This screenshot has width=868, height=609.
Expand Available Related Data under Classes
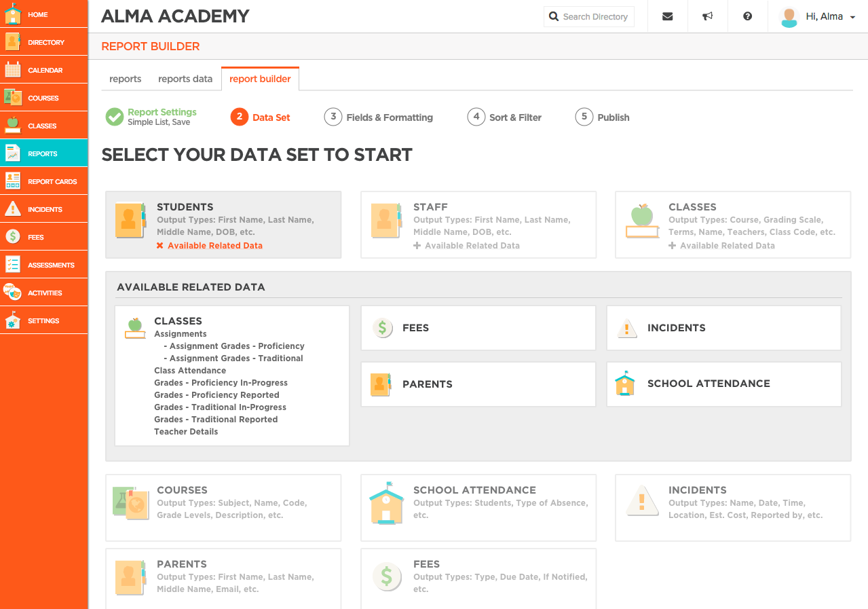tap(721, 246)
